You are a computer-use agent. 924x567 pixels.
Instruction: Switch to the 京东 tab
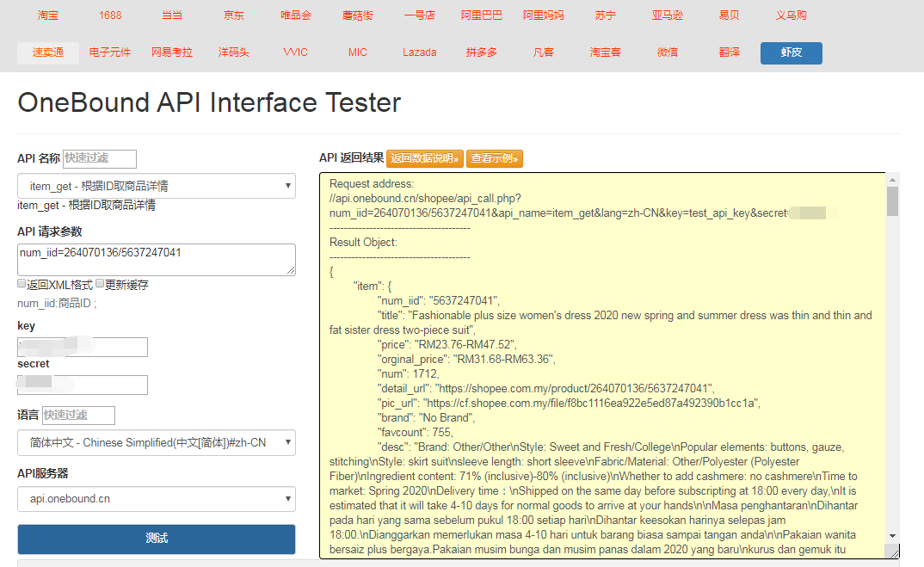pyautogui.click(x=233, y=15)
